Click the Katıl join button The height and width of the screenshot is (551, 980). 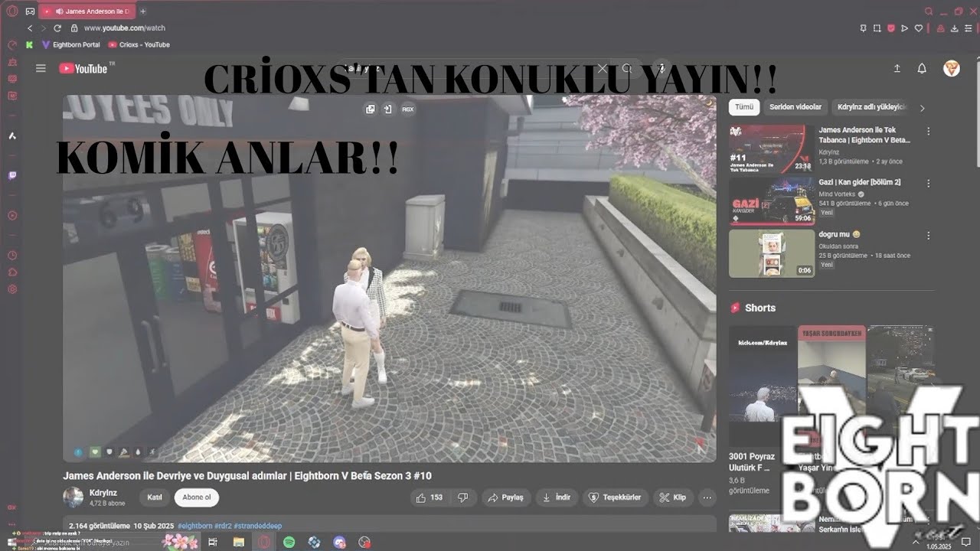(x=155, y=497)
